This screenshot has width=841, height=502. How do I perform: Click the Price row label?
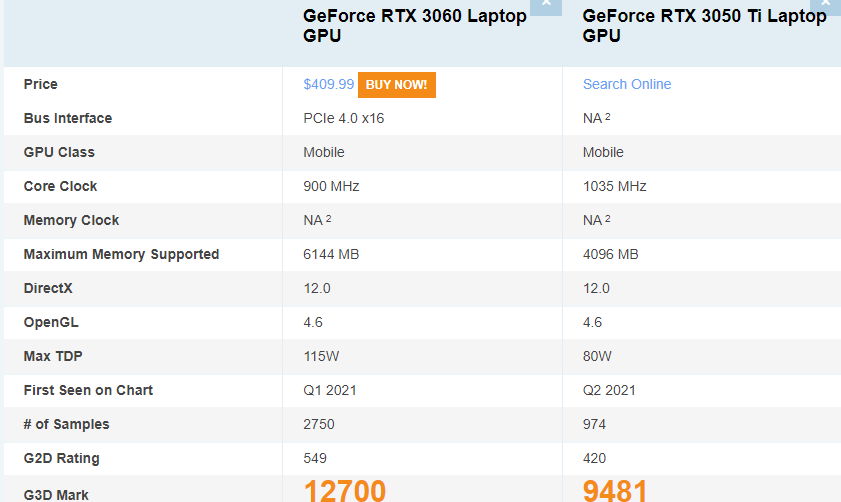pyautogui.click(x=40, y=84)
